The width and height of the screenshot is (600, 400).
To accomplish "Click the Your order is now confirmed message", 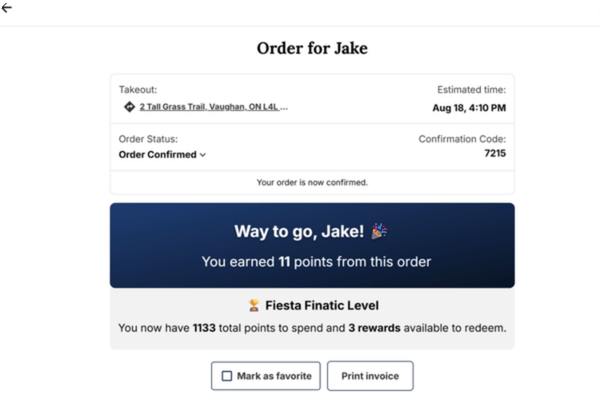I will 312,183.
